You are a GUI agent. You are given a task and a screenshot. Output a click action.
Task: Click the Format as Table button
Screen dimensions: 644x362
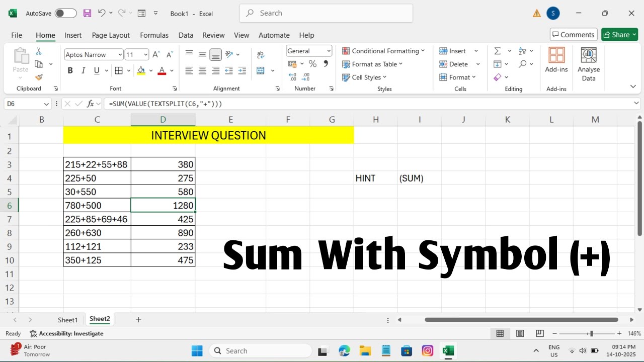(372, 64)
